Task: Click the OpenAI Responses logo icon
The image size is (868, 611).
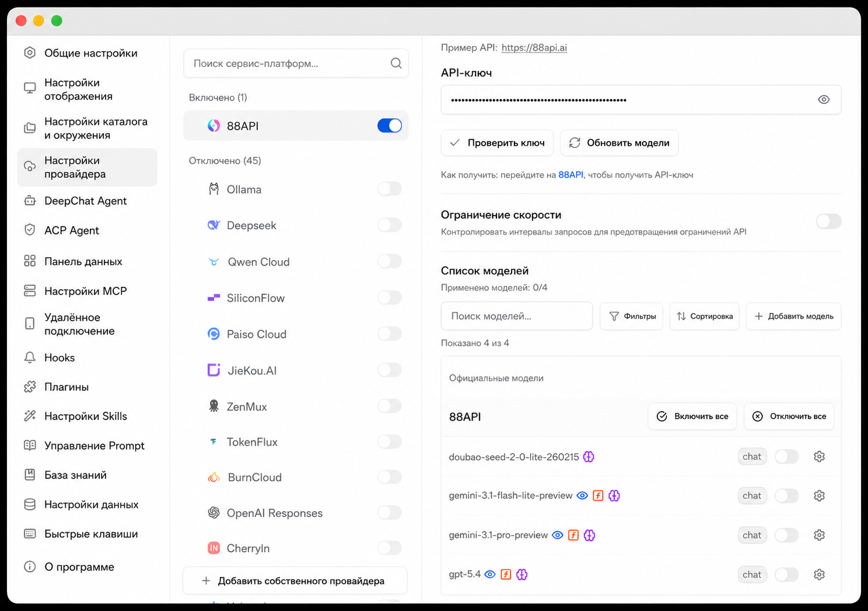Action: click(x=214, y=513)
